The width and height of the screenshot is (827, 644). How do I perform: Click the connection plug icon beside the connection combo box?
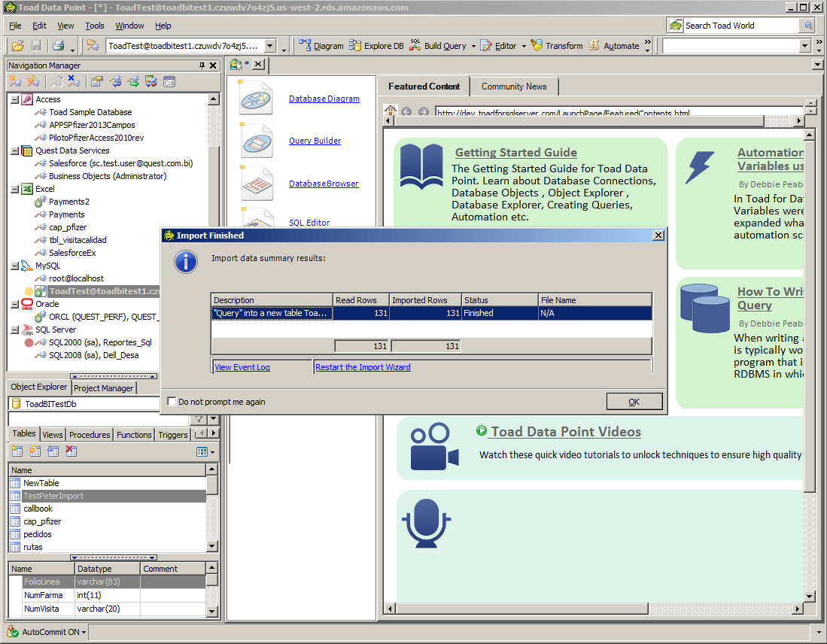[93, 46]
